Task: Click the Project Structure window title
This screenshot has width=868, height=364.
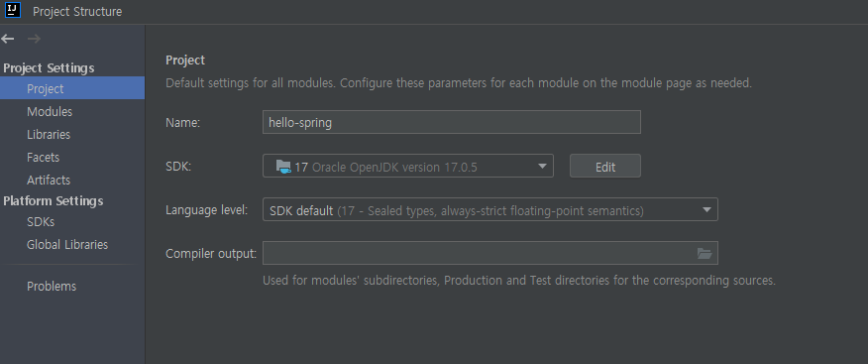Action: pos(77,11)
